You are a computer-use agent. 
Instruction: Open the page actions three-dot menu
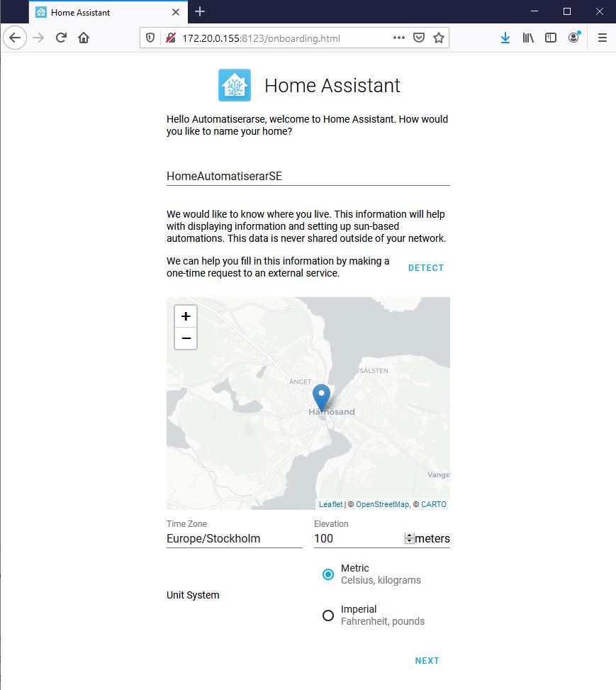point(399,38)
